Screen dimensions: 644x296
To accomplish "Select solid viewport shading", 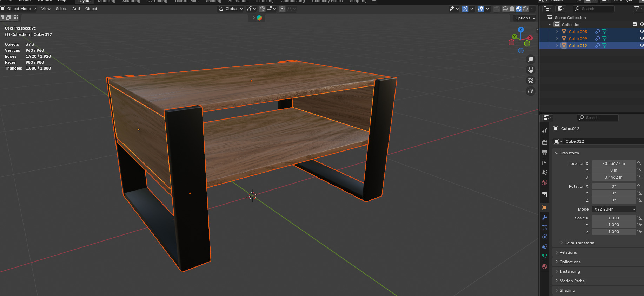I will click(512, 9).
